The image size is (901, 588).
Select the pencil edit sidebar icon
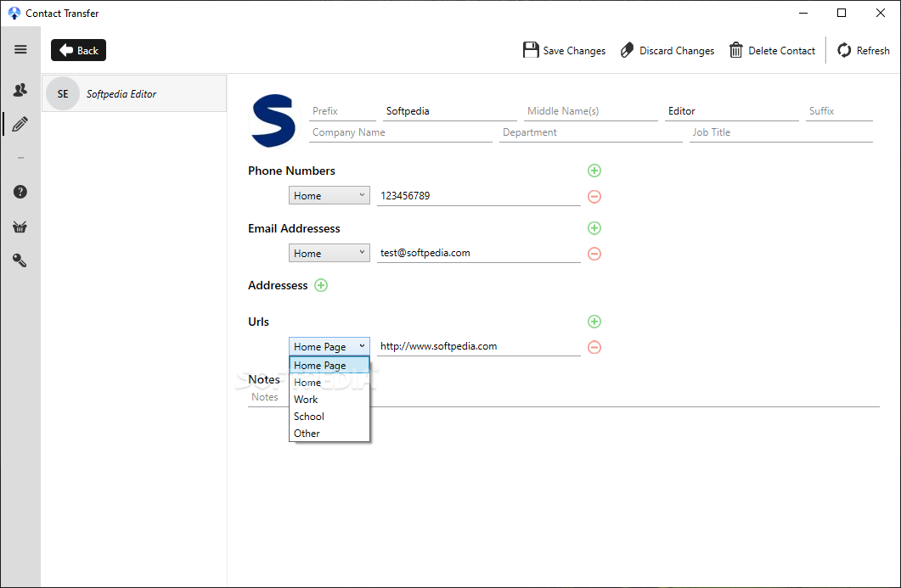pos(20,124)
